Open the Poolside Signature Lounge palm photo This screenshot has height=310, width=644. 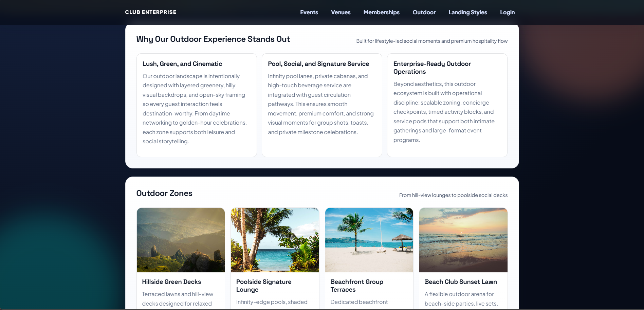click(275, 240)
